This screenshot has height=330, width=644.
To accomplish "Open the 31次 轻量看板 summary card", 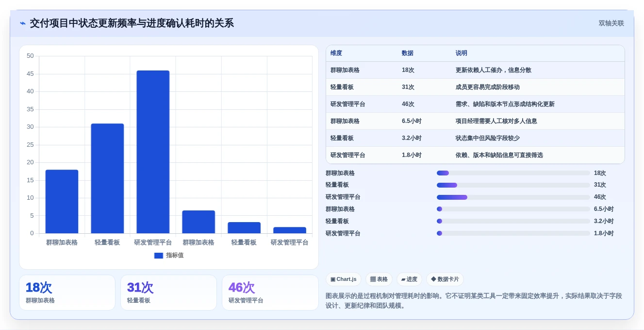I will [168, 293].
